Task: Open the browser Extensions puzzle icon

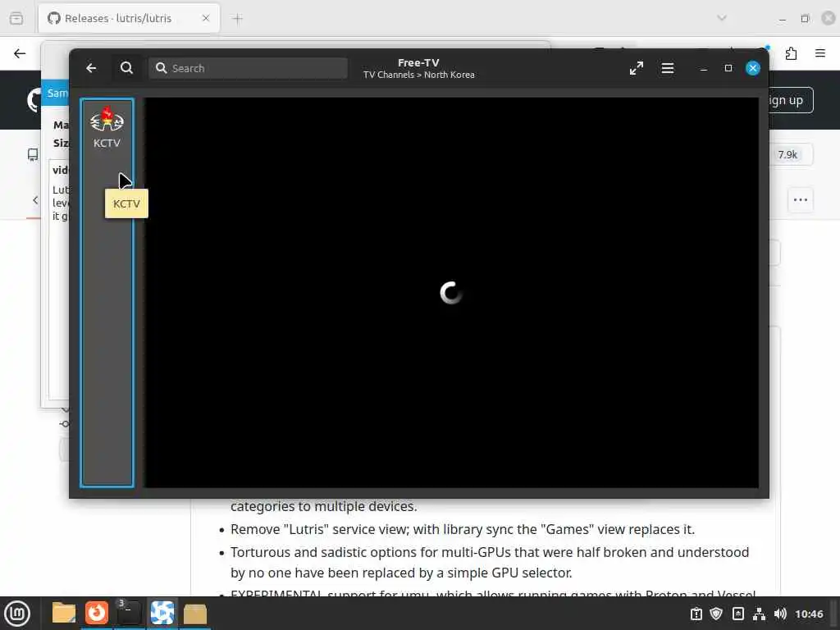Action: coord(791,53)
